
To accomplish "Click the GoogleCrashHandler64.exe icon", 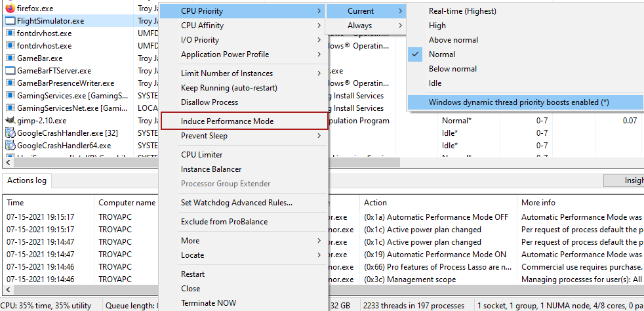I will [x=10, y=146].
